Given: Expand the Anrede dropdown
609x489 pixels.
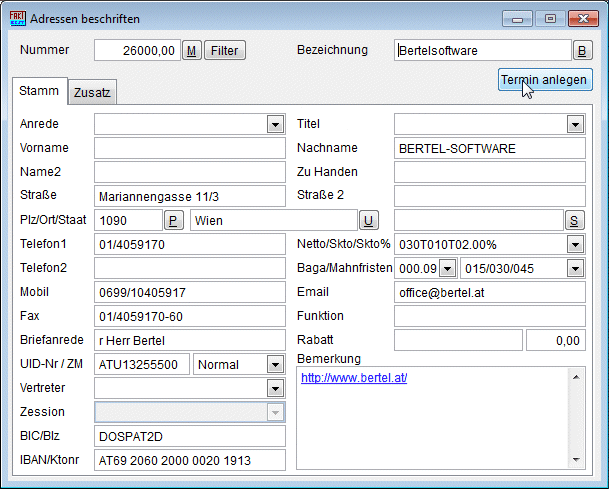Looking at the screenshot, I should 275,125.
